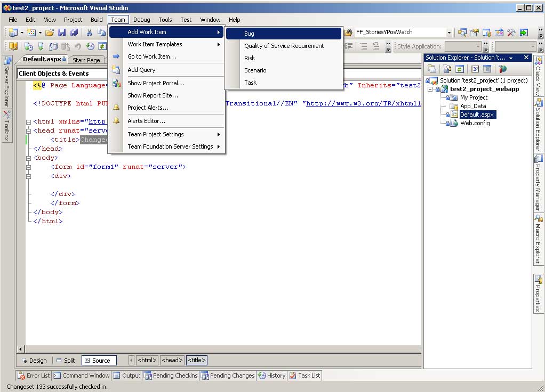Select Quality of Service Requirement work item
Screen dimensions: 545x392
(x=284, y=46)
